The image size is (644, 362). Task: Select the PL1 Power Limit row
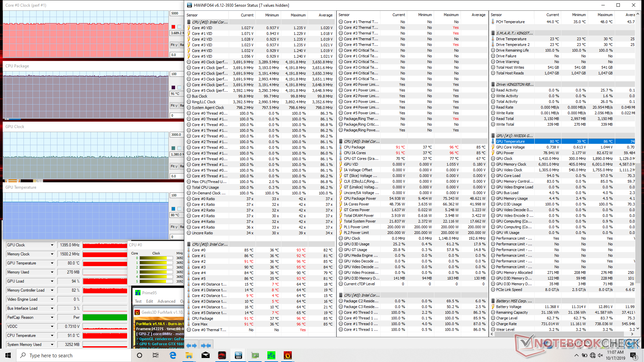coord(412,227)
